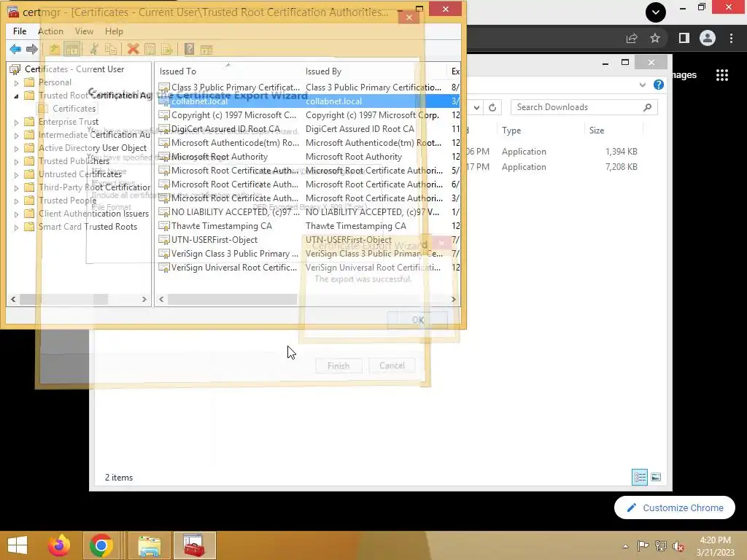
Task: Click the Cut scissors toolbar icon
Action: click(x=94, y=49)
